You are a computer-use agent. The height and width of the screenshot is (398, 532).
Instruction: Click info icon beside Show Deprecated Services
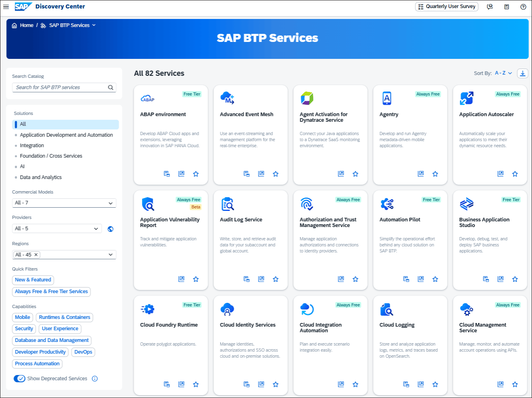(95, 379)
